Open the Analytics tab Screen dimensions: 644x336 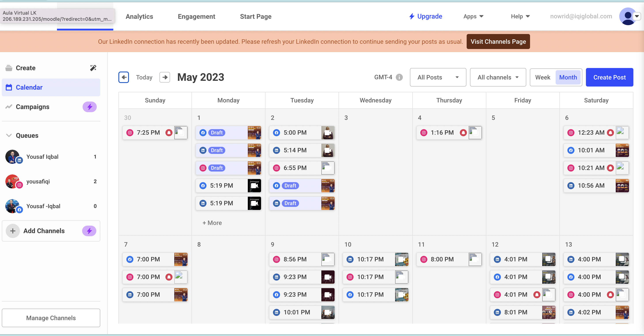pos(139,17)
